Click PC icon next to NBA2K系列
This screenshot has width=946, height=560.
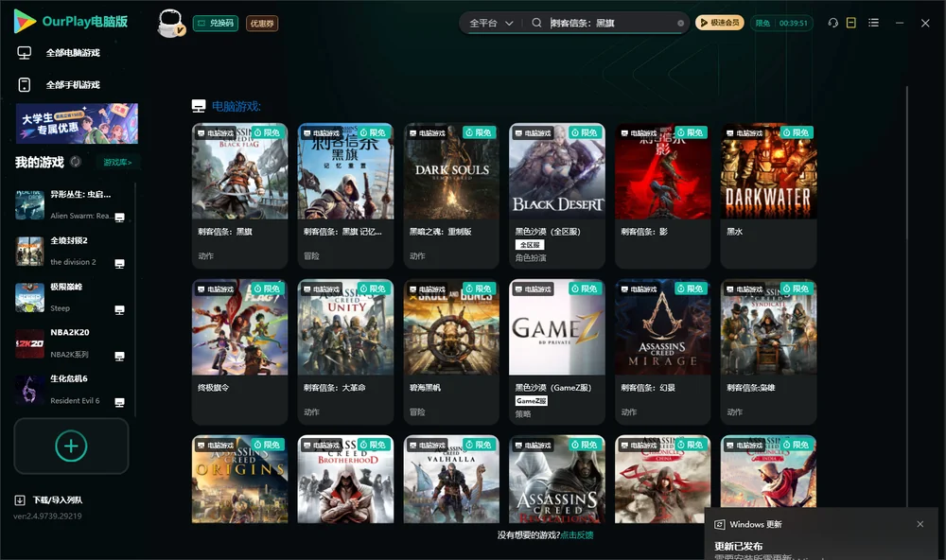[x=119, y=356]
